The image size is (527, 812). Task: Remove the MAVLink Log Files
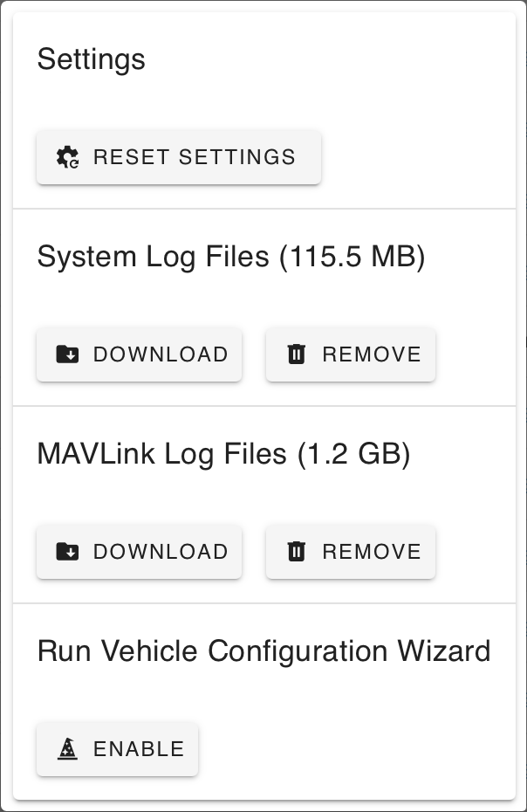coord(350,552)
